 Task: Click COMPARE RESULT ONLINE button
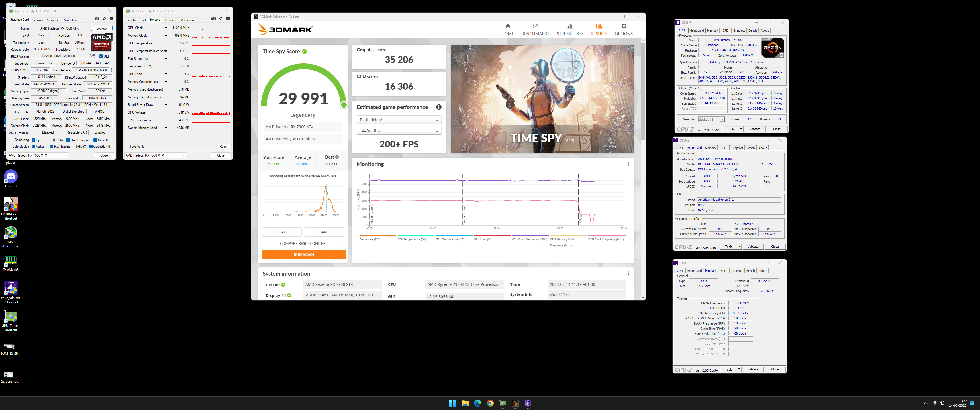(303, 243)
